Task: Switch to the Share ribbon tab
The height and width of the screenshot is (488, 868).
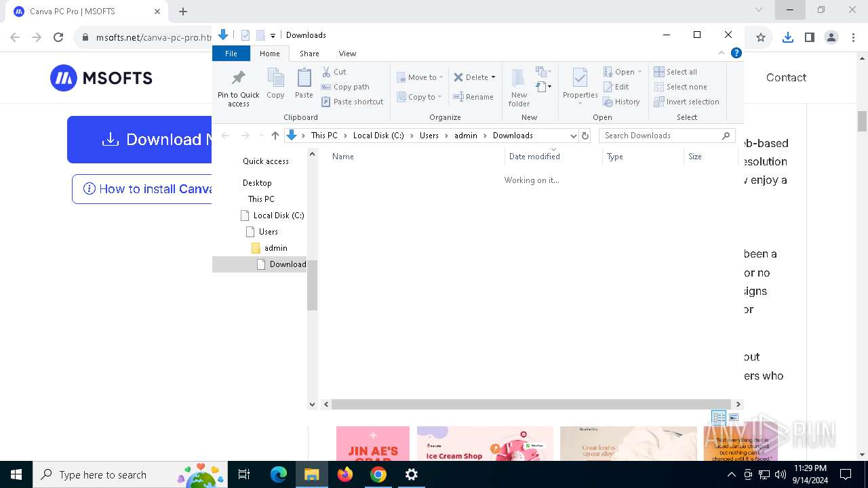Action: coord(309,54)
